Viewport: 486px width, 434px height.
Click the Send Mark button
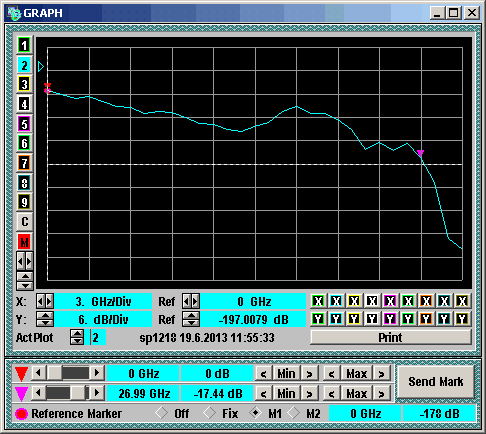pyautogui.click(x=436, y=382)
